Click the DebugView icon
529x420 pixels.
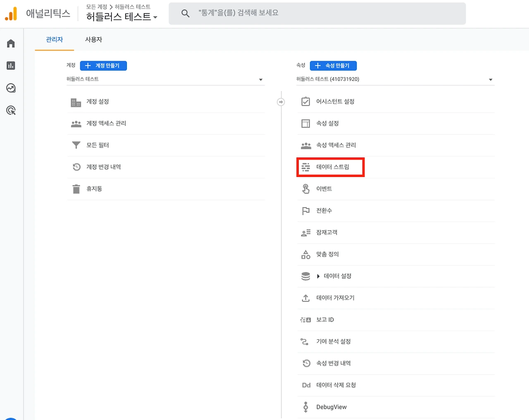306,407
